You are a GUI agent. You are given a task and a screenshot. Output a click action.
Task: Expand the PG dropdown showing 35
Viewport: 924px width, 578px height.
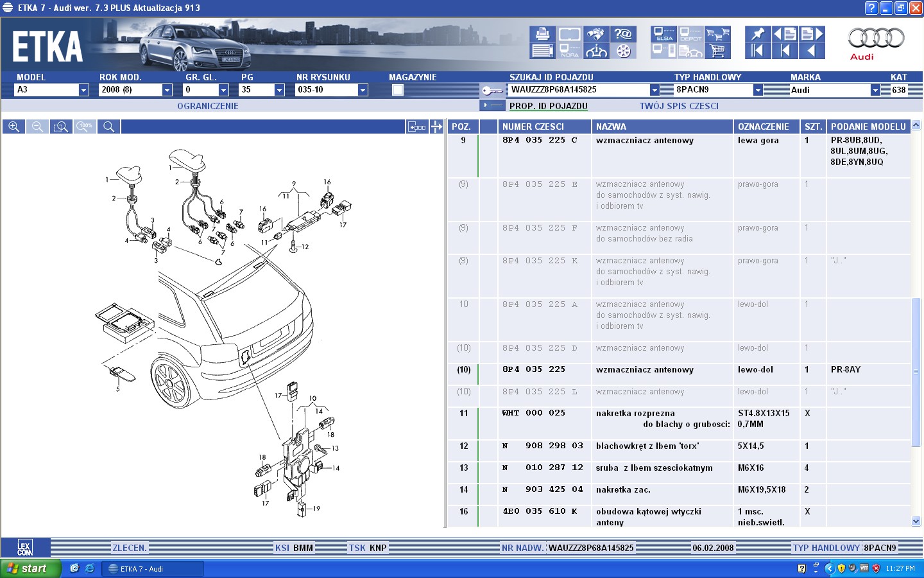[279, 90]
